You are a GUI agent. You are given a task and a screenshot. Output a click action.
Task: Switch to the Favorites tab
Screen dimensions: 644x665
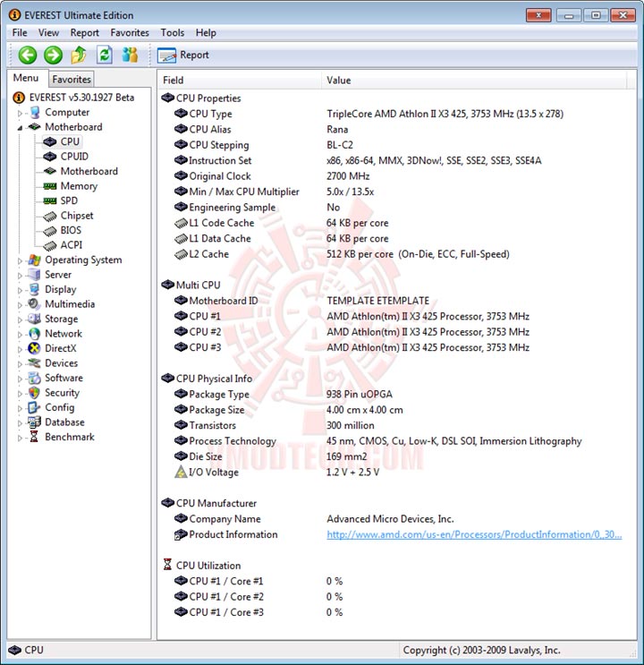pos(72,80)
